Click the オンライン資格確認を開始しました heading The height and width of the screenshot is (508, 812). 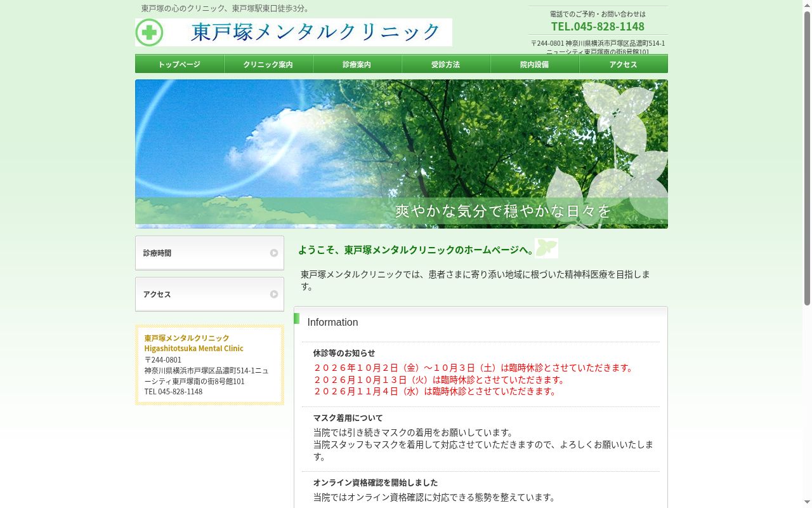375,483
